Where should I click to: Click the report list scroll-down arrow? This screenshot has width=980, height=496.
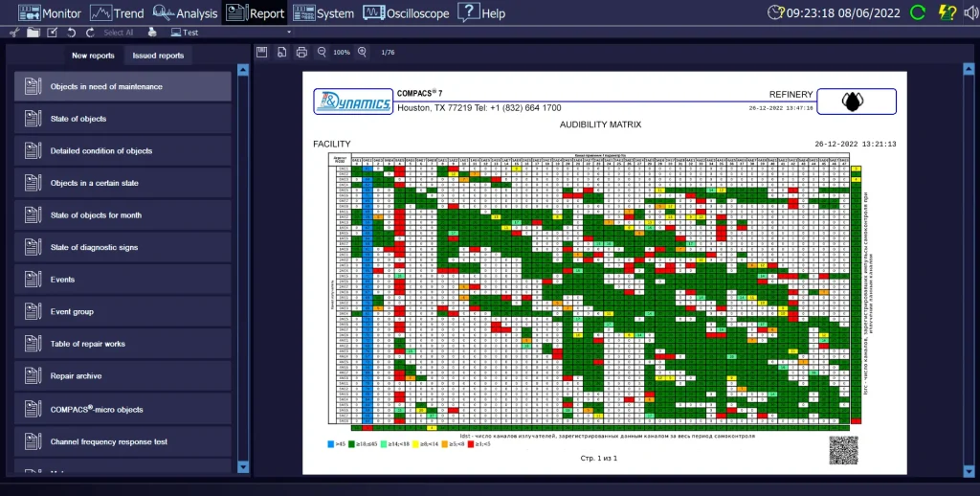pos(243,466)
